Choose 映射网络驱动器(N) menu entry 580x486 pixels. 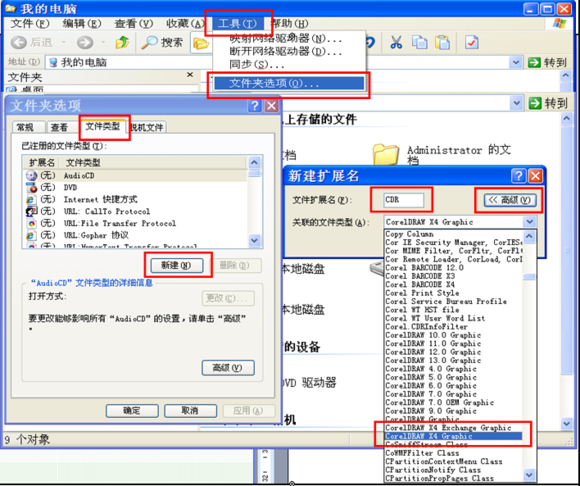(286, 38)
